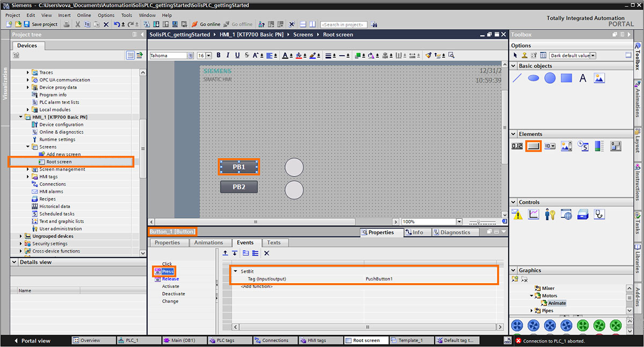Select the PB2 button on HMI screen

coord(239,187)
